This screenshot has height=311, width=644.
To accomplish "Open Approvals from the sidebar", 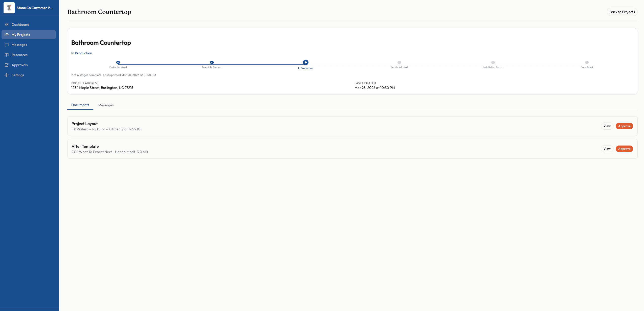I will click(20, 65).
